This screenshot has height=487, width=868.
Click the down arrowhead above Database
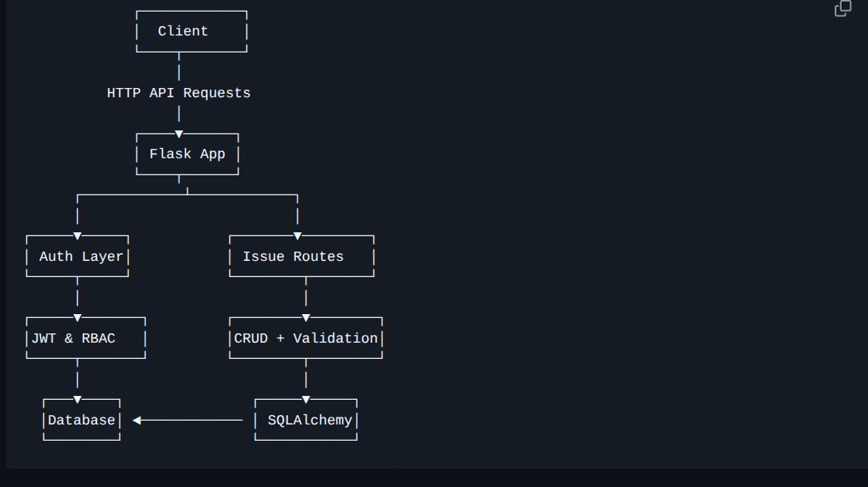pyautogui.click(x=77, y=400)
